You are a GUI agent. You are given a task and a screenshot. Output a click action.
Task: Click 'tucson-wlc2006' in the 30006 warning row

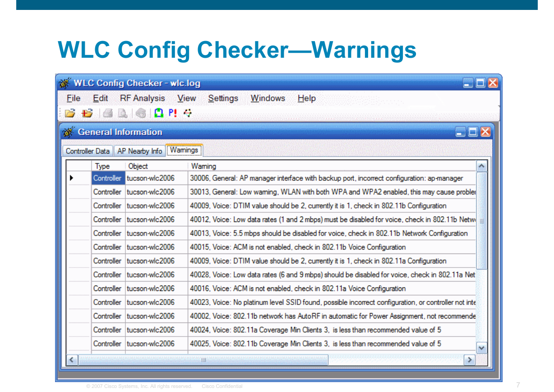coord(157,178)
